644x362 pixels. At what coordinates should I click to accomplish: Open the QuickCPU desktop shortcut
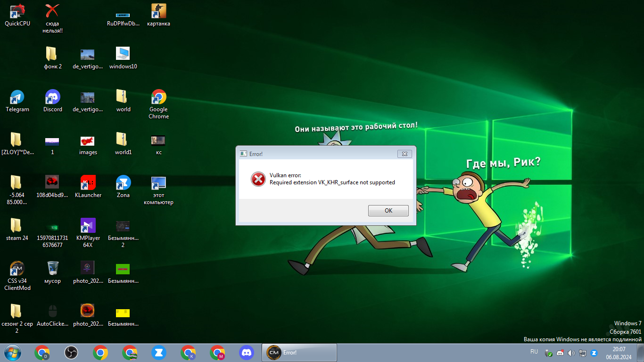[x=17, y=12]
